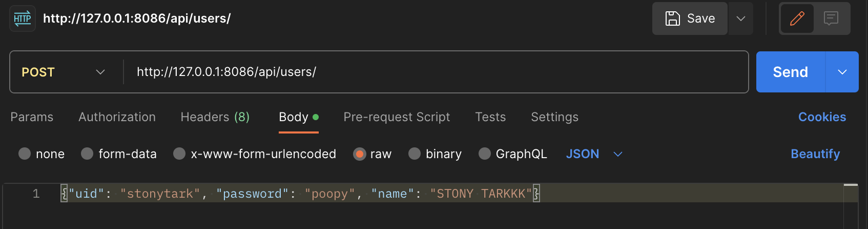Select the binary body radio button

415,154
